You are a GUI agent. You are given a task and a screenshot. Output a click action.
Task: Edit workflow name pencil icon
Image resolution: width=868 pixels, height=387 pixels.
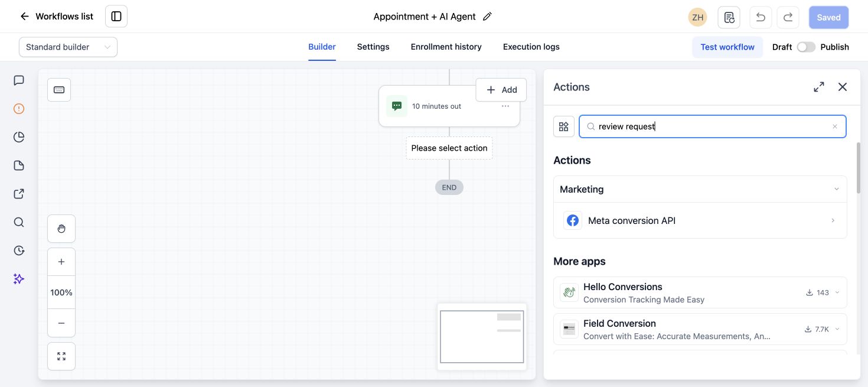click(487, 17)
